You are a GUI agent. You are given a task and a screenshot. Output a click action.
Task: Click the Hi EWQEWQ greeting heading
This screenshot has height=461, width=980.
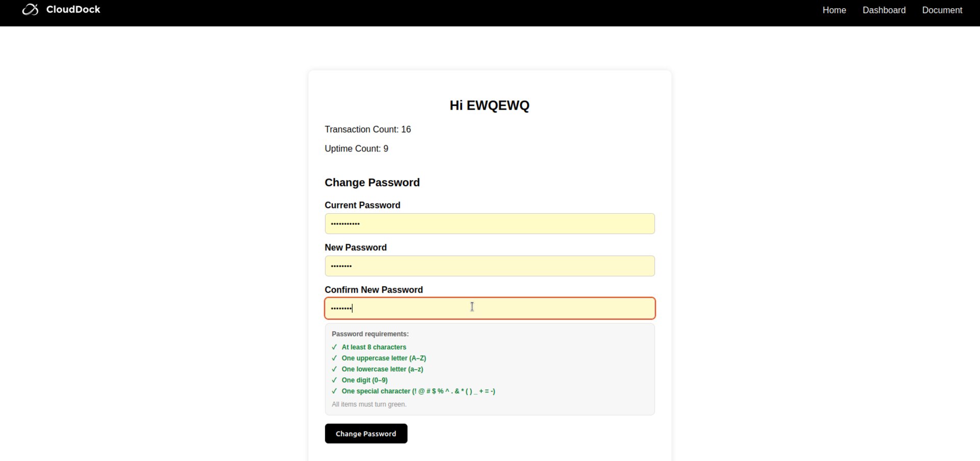pyautogui.click(x=489, y=106)
